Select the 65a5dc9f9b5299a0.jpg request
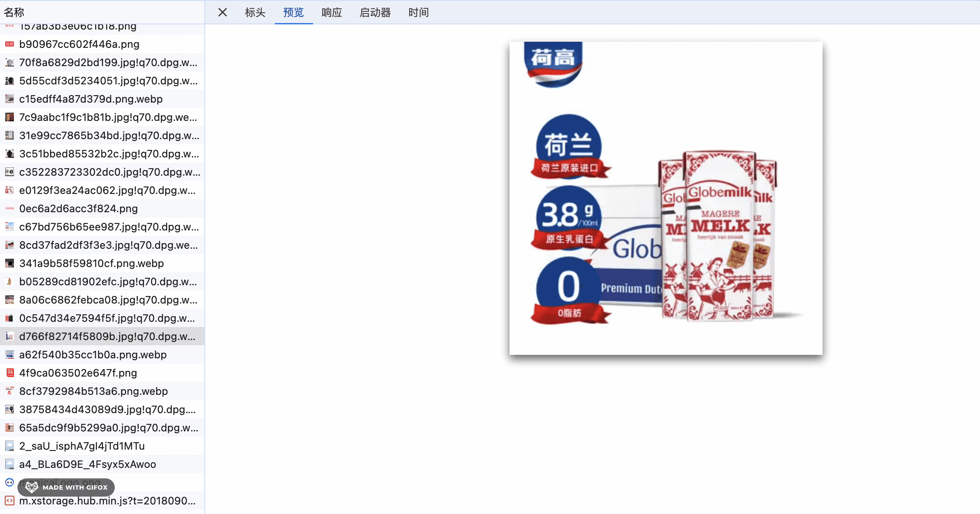Image resolution: width=980 pixels, height=514 pixels. tap(109, 427)
